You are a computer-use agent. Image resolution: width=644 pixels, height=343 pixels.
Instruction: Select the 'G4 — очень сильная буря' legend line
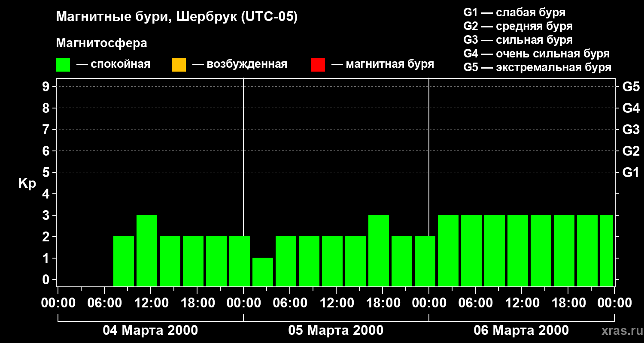click(537, 54)
